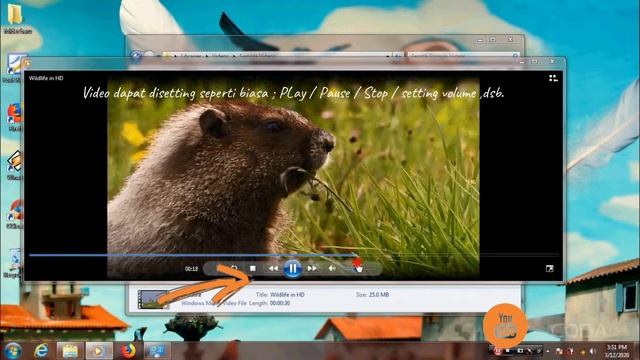This screenshot has width=640, height=360.
Task: Click the Windows Media Player title bar icon
Action: point(27,63)
